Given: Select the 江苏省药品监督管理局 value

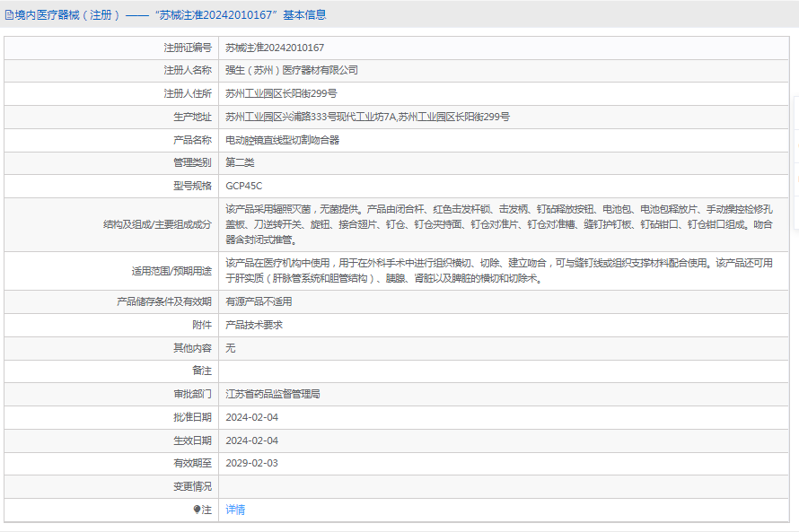Looking at the screenshot, I should point(273,394).
